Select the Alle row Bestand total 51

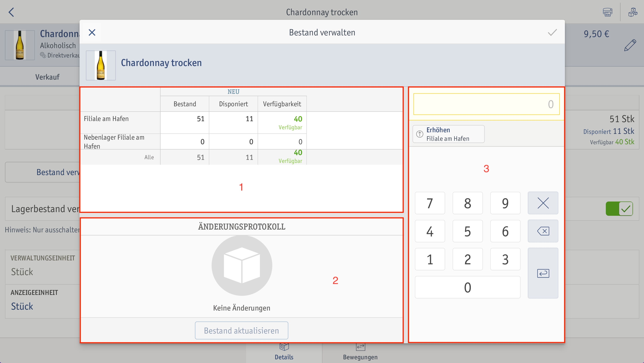pyautogui.click(x=185, y=157)
